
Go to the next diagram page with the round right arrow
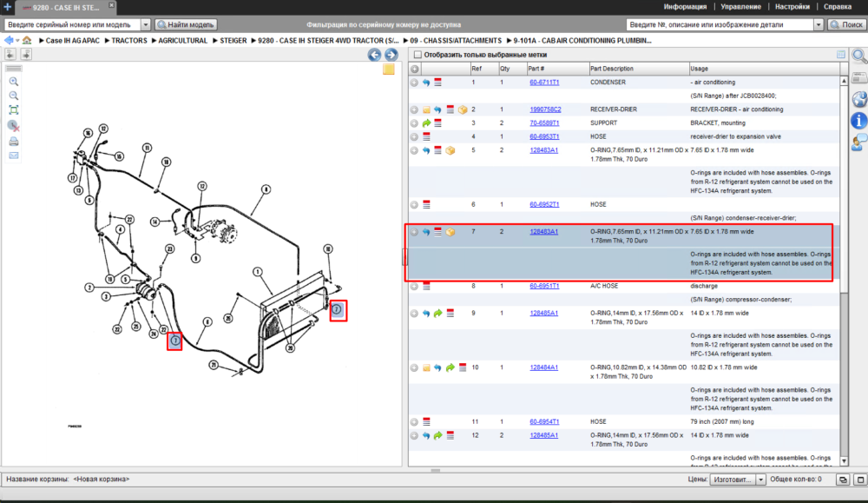pyautogui.click(x=391, y=54)
